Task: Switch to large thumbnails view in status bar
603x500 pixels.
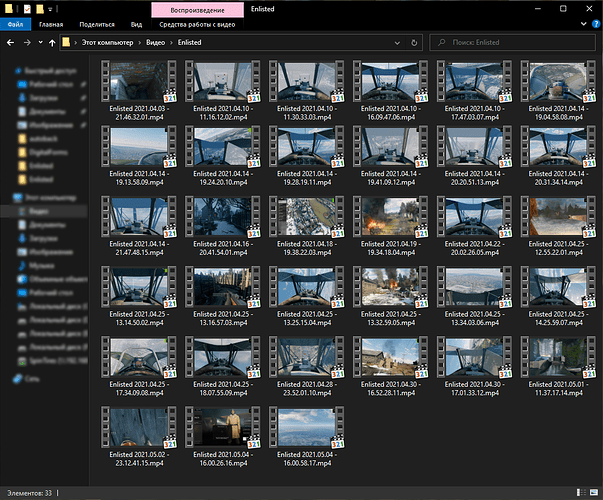Action: (594, 493)
